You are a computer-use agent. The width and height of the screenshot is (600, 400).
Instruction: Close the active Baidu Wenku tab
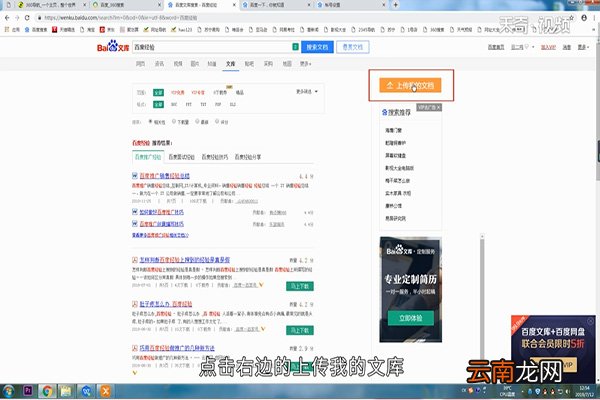234,5
